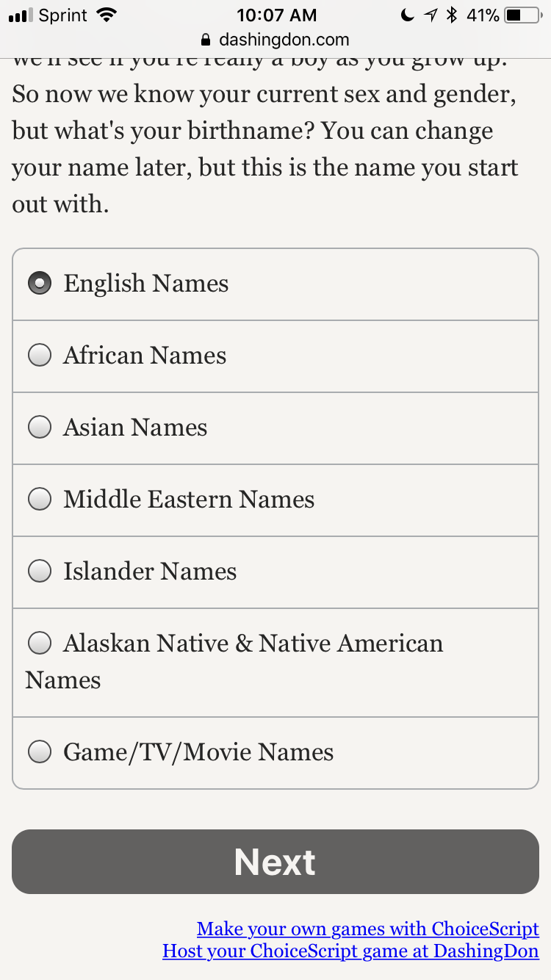The image size is (551, 980).
Task: Pick the Game/TV/Movie Names option
Action: (40, 752)
